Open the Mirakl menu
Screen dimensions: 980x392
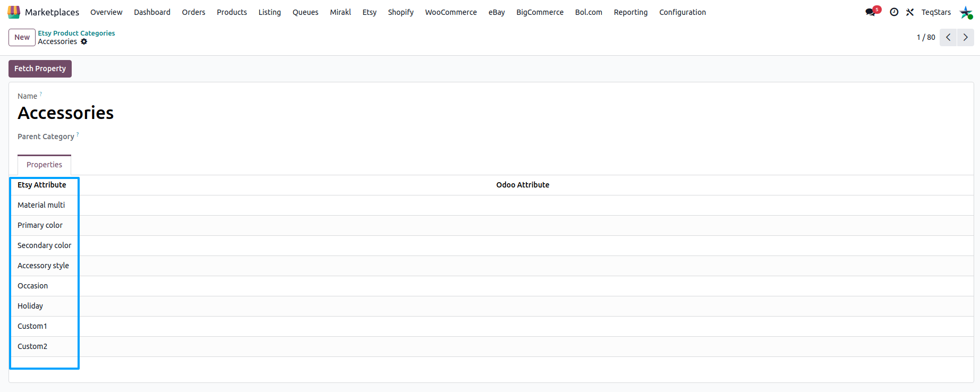(340, 12)
